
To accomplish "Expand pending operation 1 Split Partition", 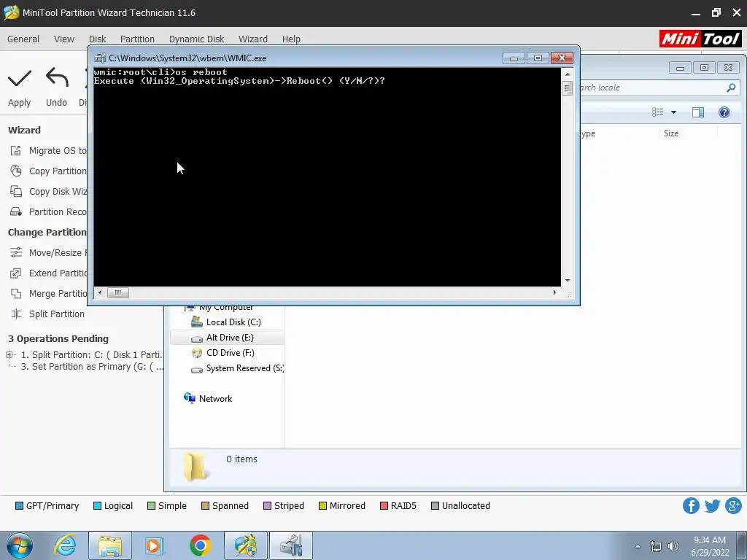I will (x=9, y=354).
